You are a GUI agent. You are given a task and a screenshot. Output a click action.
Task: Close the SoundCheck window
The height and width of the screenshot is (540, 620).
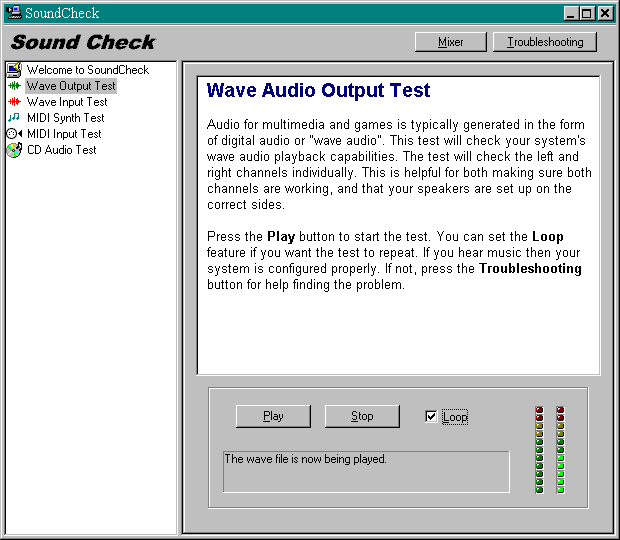click(605, 14)
